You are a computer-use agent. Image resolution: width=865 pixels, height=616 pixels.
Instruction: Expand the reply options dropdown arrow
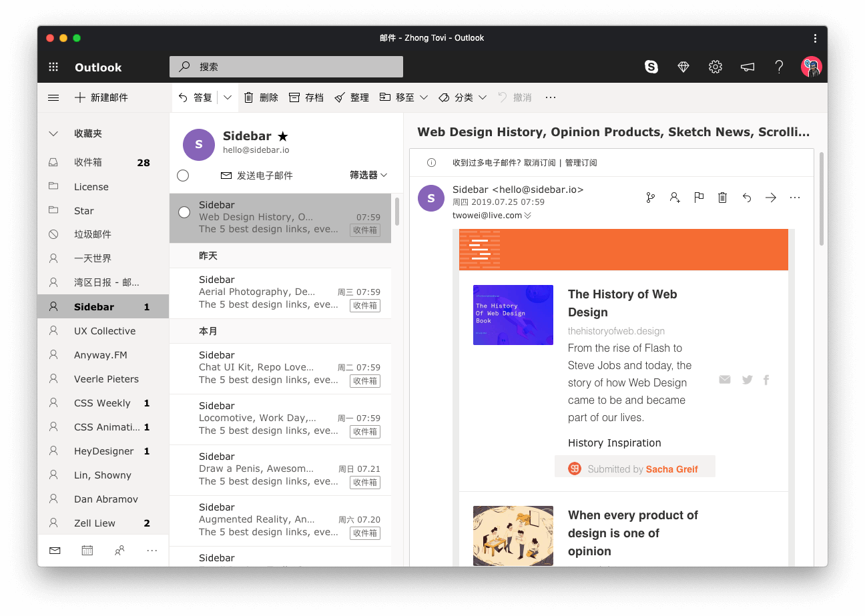(x=228, y=97)
